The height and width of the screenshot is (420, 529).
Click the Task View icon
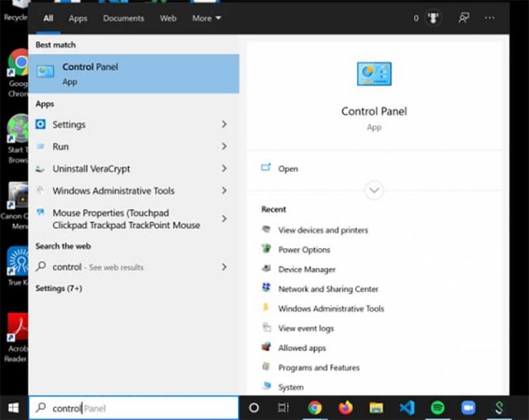(x=284, y=408)
